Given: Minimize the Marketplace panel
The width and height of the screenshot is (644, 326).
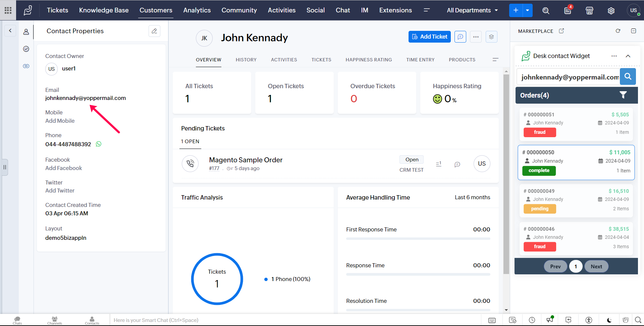Looking at the screenshot, I should tap(634, 31).
